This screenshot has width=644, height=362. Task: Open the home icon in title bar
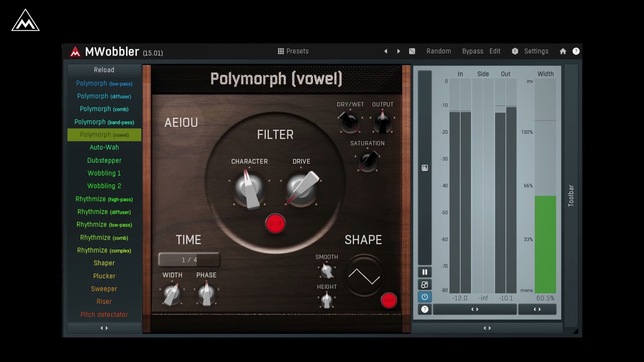(563, 51)
